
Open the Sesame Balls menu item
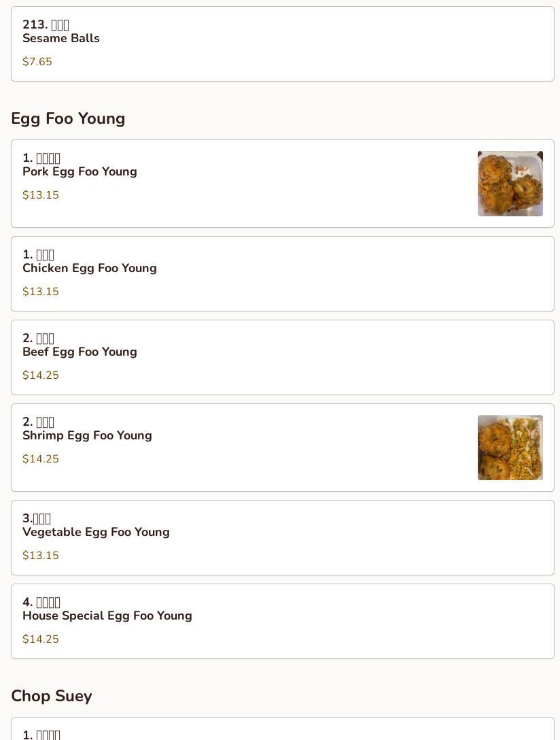[282, 44]
